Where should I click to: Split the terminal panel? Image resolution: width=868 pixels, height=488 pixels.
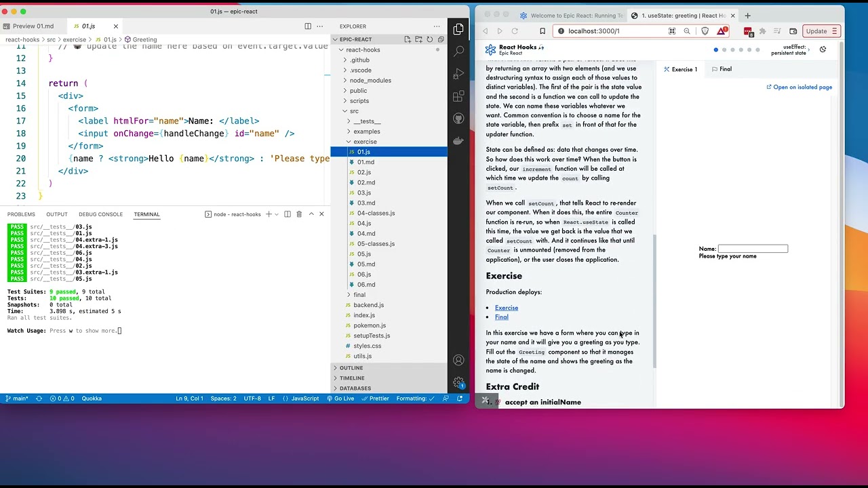pos(288,214)
